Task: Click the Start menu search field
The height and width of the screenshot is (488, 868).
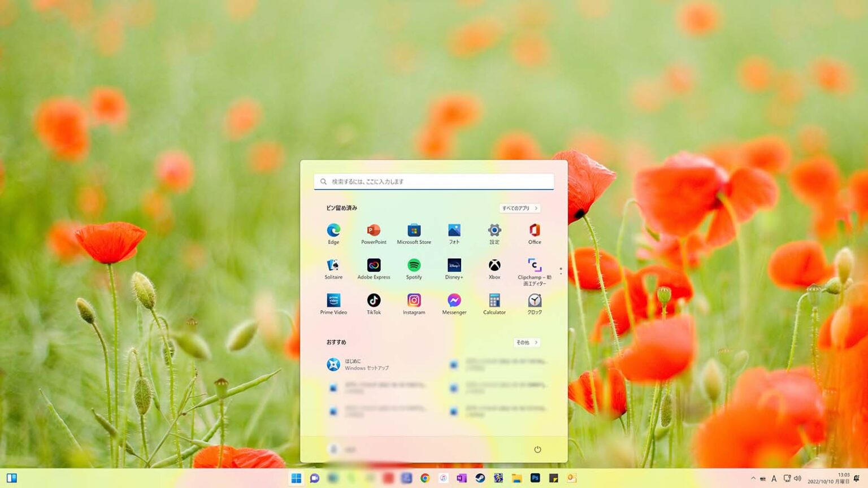Action: click(x=434, y=181)
